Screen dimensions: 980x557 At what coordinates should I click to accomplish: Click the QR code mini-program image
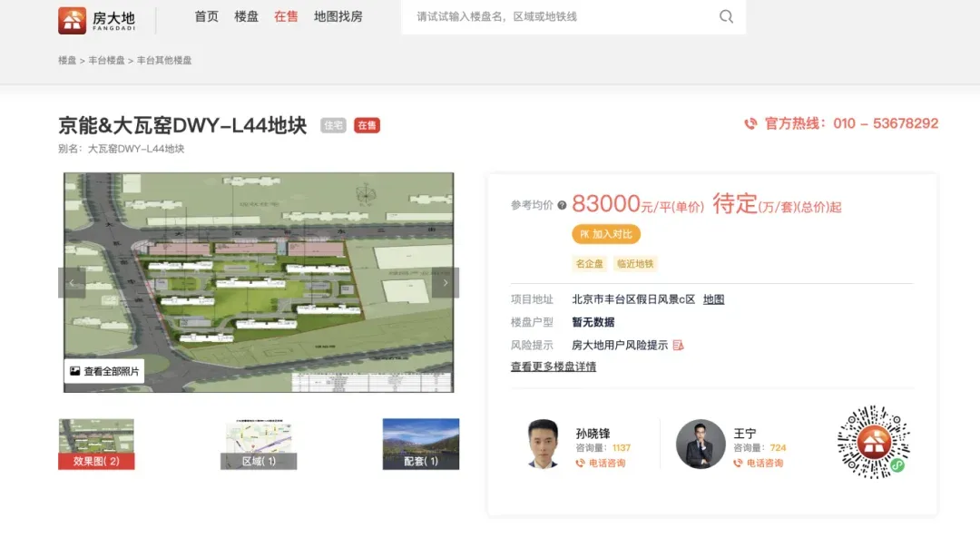tap(873, 442)
